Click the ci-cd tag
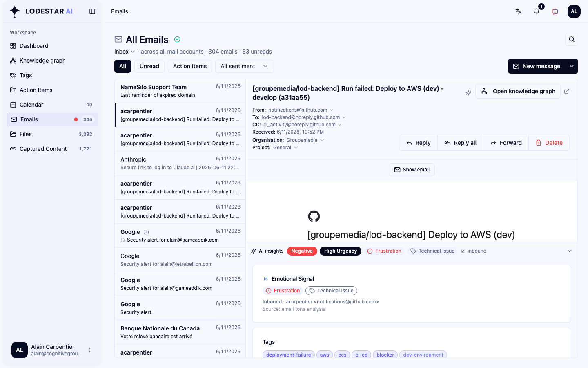 (361, 355)
